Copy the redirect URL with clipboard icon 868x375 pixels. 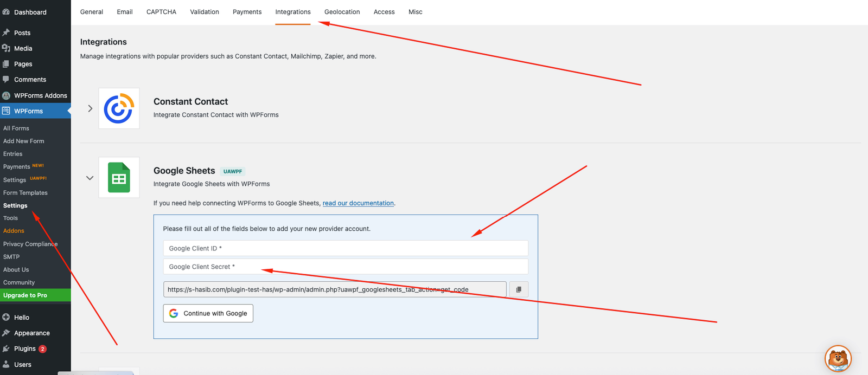(519, 289)
